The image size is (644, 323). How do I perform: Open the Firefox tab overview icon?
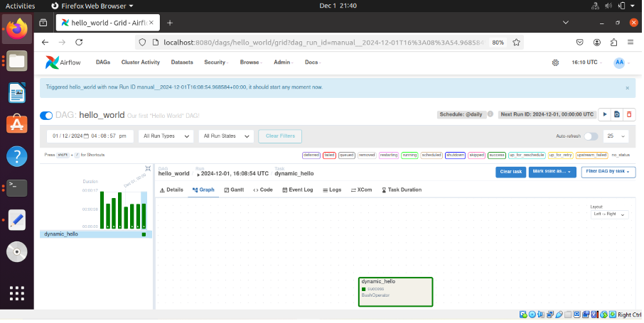43,23
